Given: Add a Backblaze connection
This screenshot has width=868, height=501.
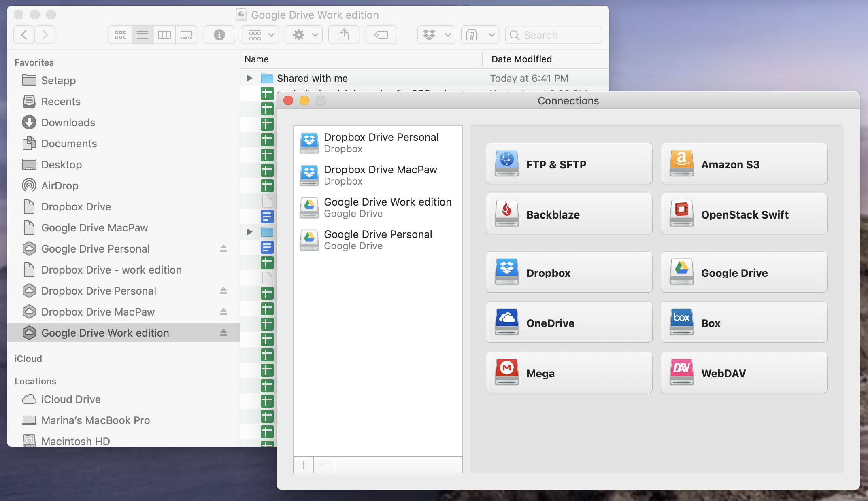Looking at the screenshot, I should pyautogui.click(x=569, y=214).
